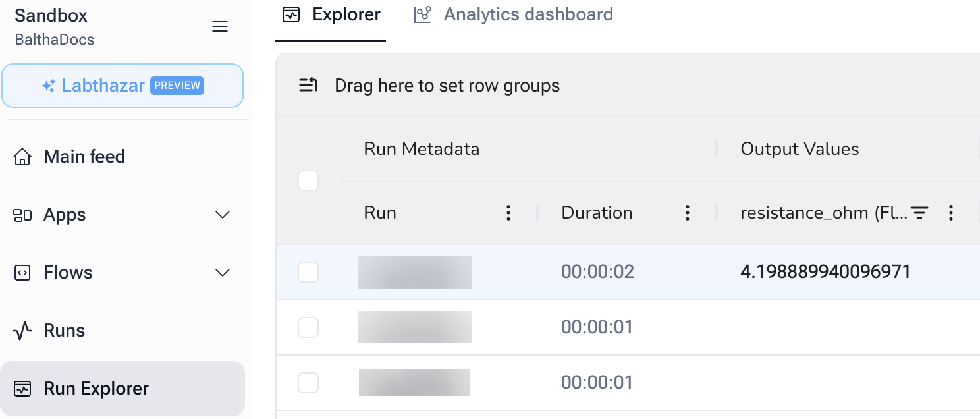The height and width of the screenshot is (419, 980).
Task: Click the Output Values group header
Action: point(800,149)
